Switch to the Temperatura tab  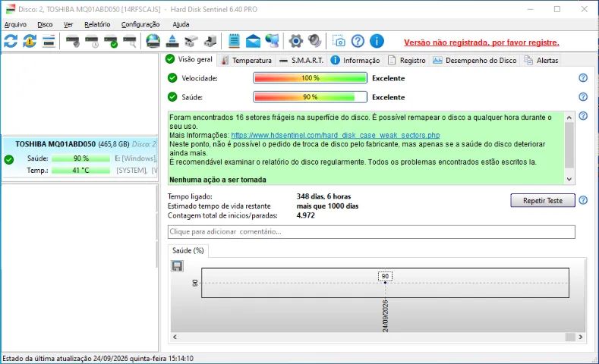pos(247,60)
